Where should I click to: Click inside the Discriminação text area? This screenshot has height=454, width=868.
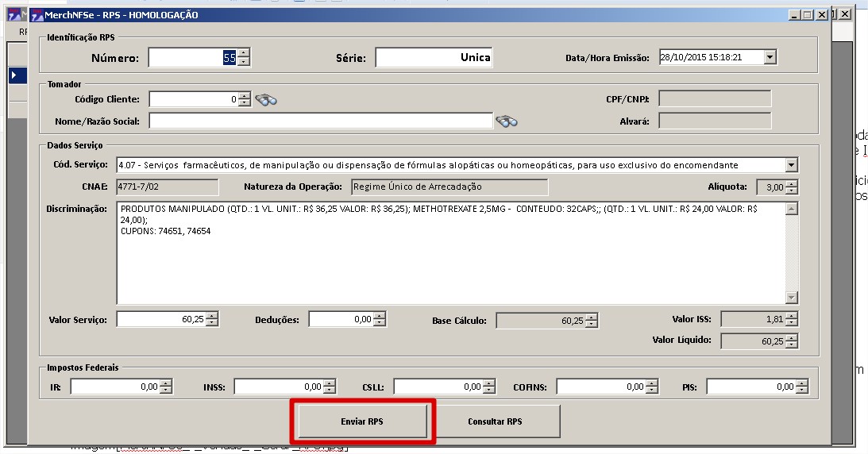pos(449,262)
